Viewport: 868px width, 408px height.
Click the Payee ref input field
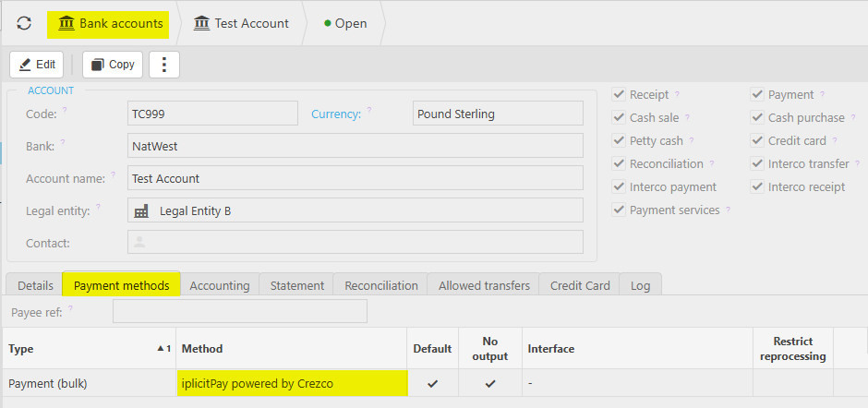tap(240, 311)
